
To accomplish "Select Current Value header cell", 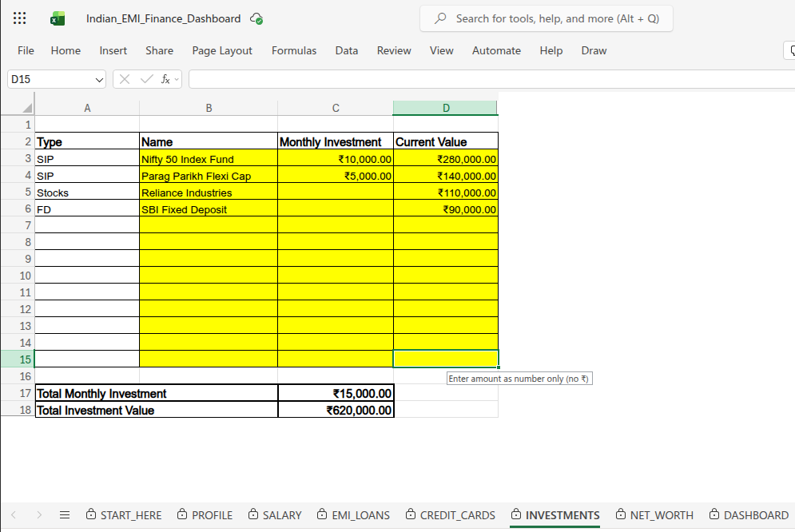I will click(x=446, y=141).
